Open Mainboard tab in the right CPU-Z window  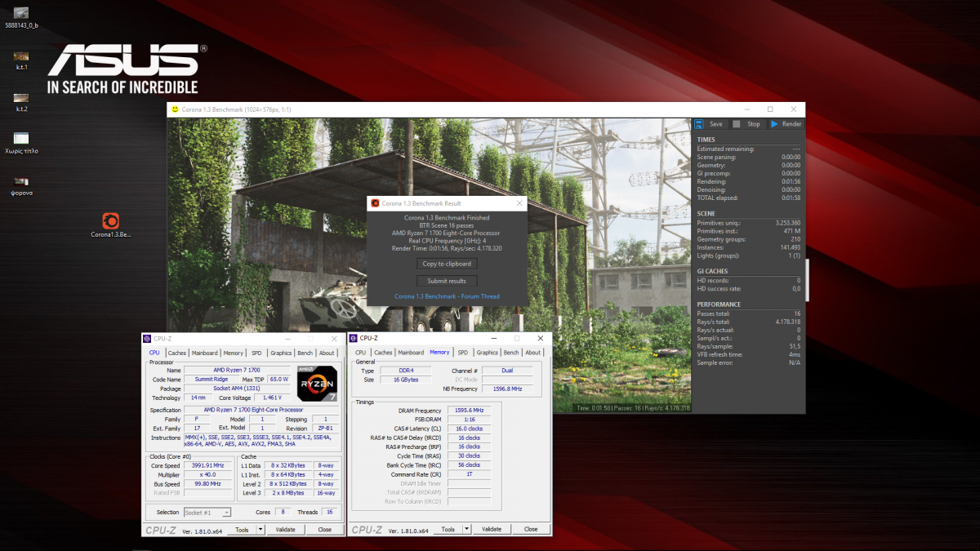[411, 353]
